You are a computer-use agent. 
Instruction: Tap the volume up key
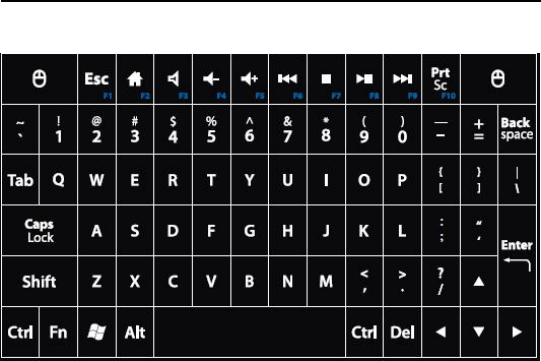tap(249, 79)
